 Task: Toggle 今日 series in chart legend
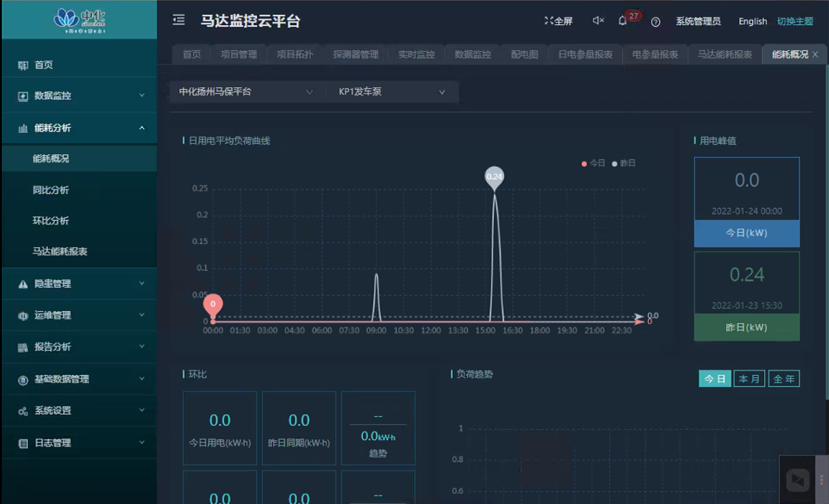(x=593, y=163)
